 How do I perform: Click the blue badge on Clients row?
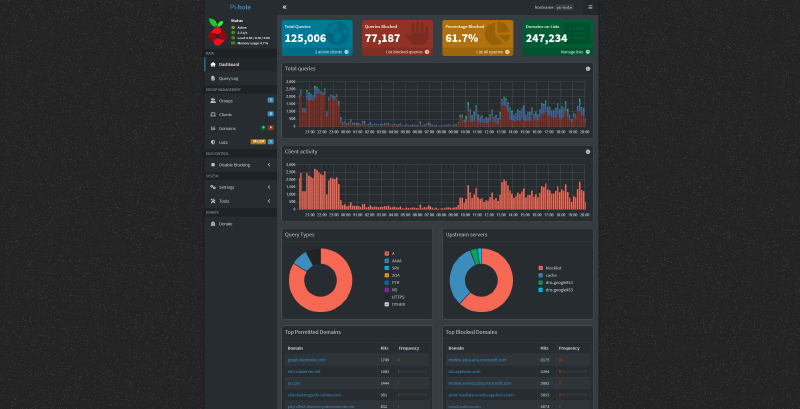(x=270, y=114)
